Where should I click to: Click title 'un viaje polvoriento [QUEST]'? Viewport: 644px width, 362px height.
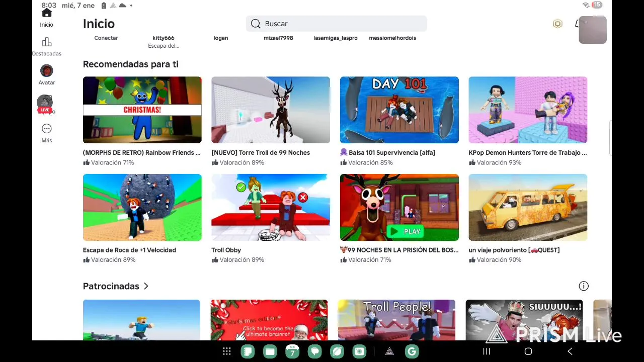click(x=514, y=250)
